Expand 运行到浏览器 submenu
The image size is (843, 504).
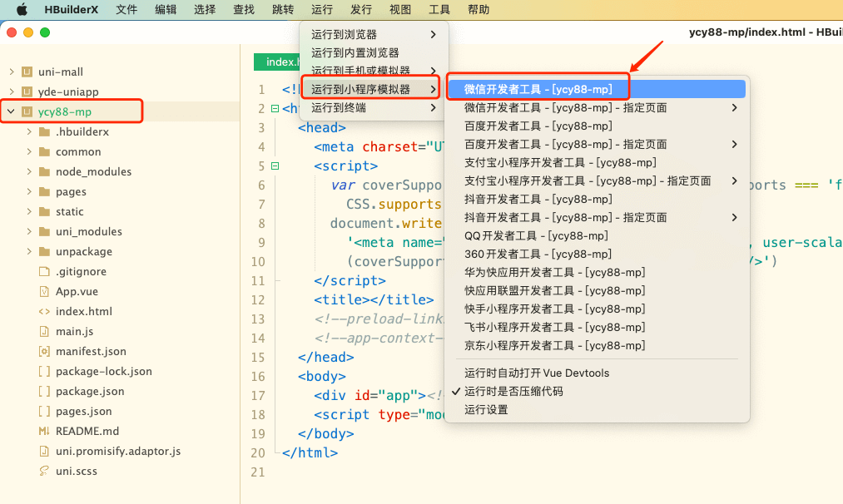374,34
